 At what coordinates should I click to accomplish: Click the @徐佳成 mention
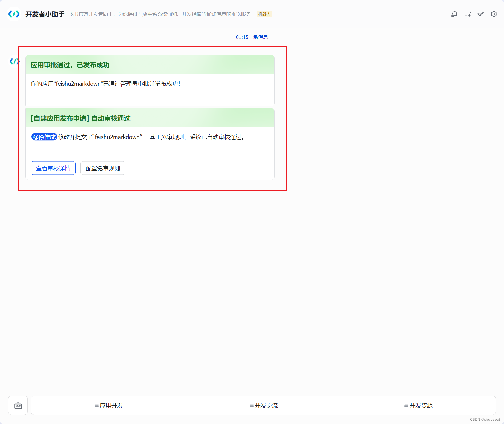(x=44, y=137)
